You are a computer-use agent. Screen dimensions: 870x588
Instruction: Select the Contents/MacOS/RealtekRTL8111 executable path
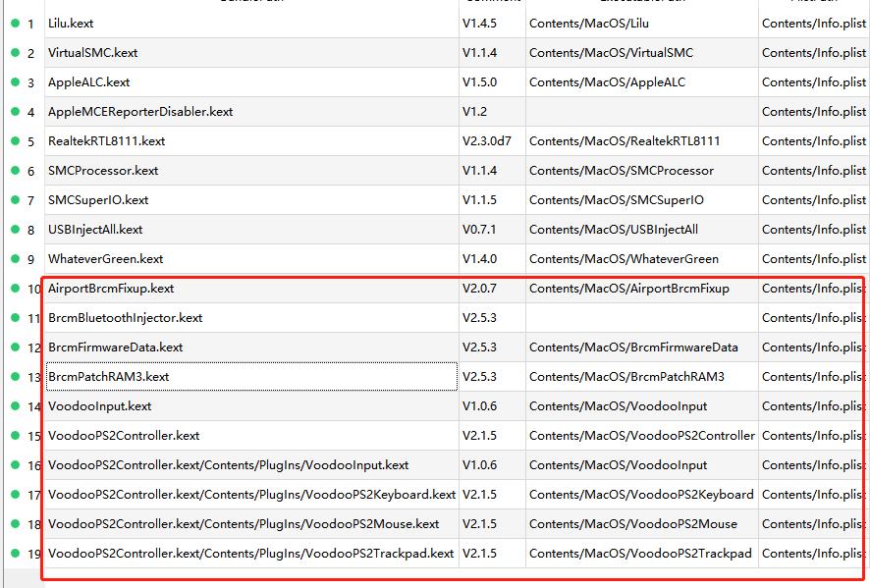coord(642,141)
